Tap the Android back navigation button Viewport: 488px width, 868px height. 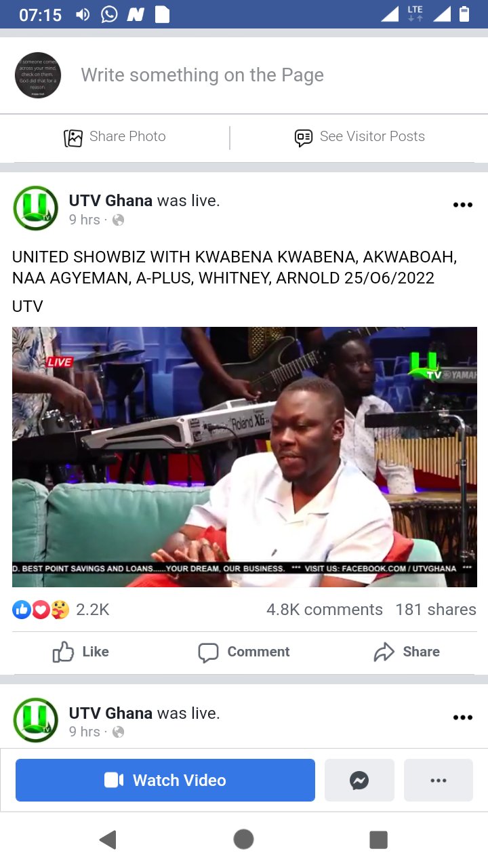tap(108, 840)
